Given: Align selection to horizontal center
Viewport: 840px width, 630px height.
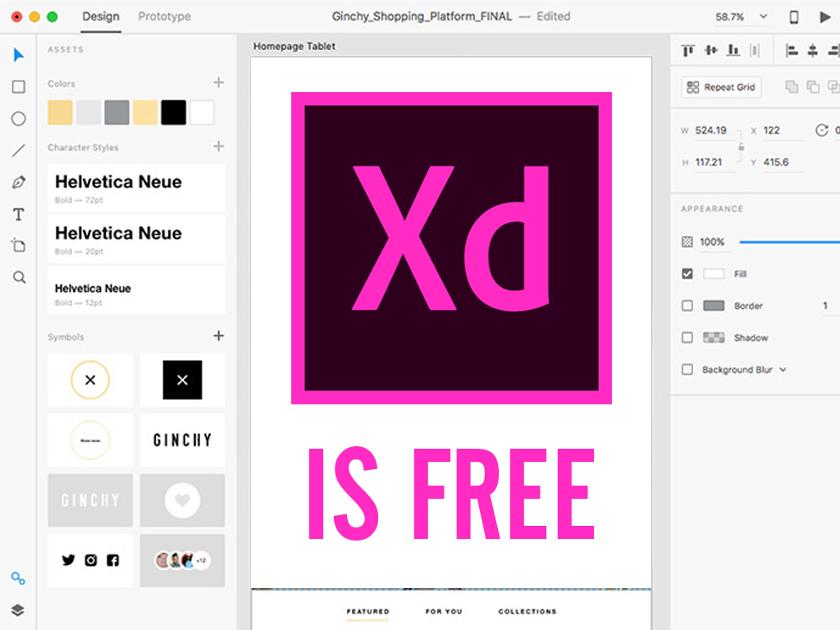Looking at the screenshot, I should coord(813,51).
